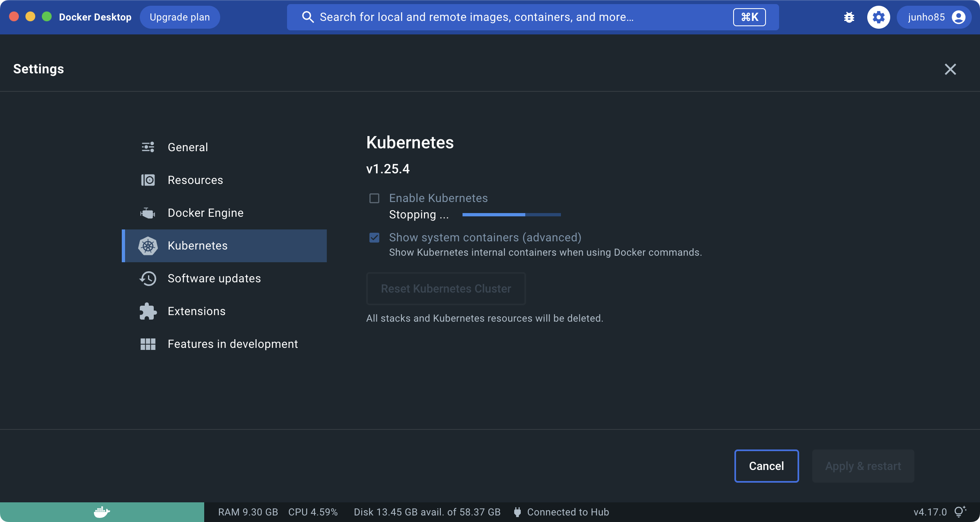980x522 pixels.
Task: Click the user avatar icon next to junho85
Action: click(959, 17)
